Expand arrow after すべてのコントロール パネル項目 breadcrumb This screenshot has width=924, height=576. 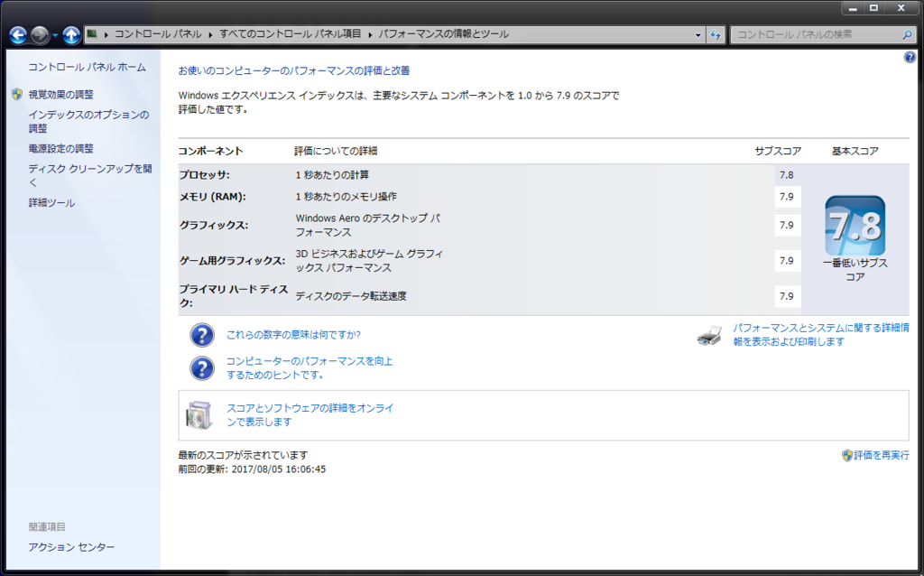(x=370, y=34)
